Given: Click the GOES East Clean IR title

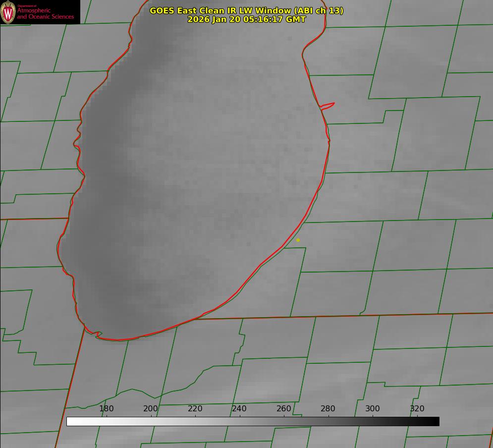Looking at the screenshot, I should click(x=246, y=10).
